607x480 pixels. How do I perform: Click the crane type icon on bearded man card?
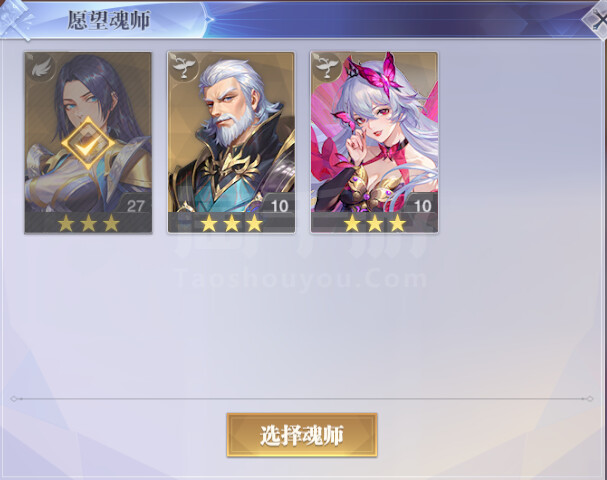(184, 68)
